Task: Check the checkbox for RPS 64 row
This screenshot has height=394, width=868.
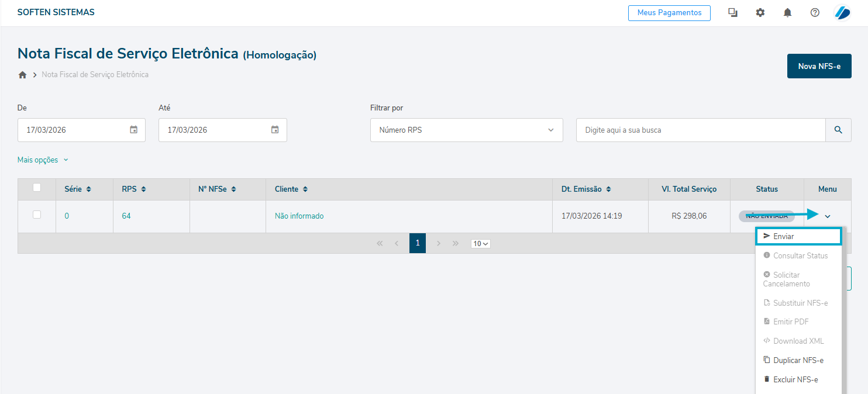Action: coord(37,215)
